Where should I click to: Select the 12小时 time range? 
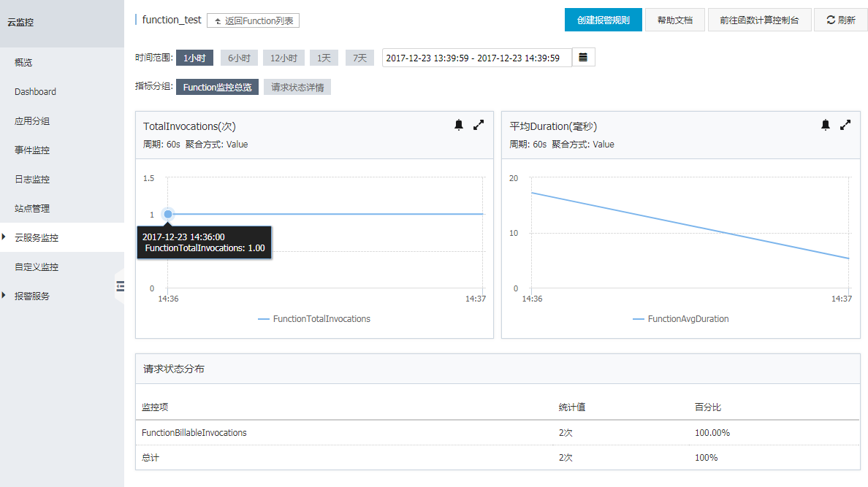[x=283, y=58]
